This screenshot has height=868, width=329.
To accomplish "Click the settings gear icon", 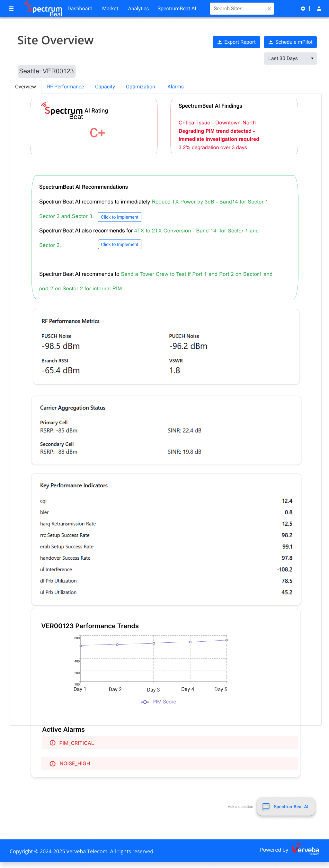I will tap(303, 9).
